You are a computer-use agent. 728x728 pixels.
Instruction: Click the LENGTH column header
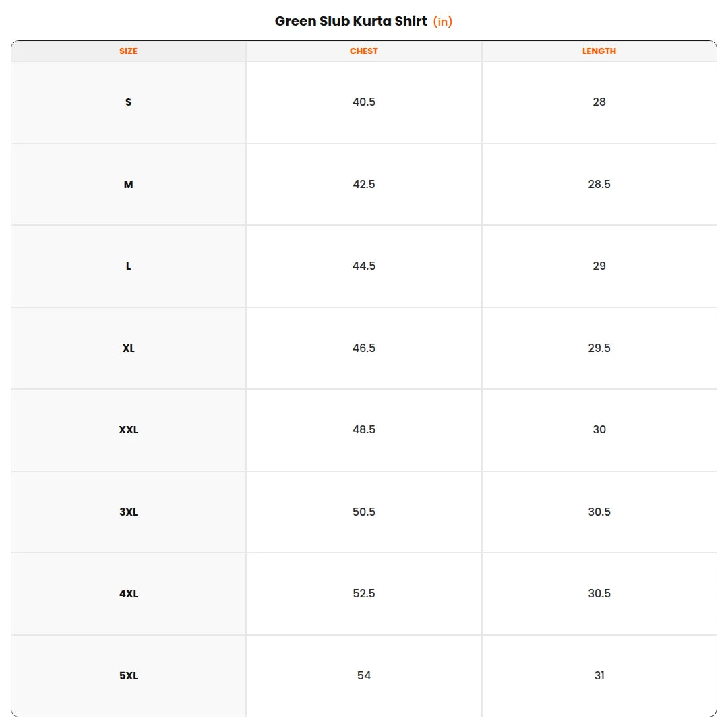pos(599,51)
